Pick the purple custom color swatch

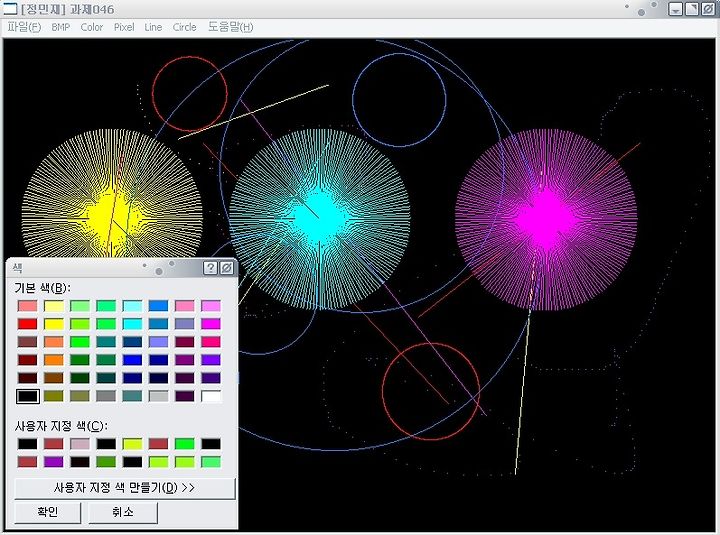point(54,462)
